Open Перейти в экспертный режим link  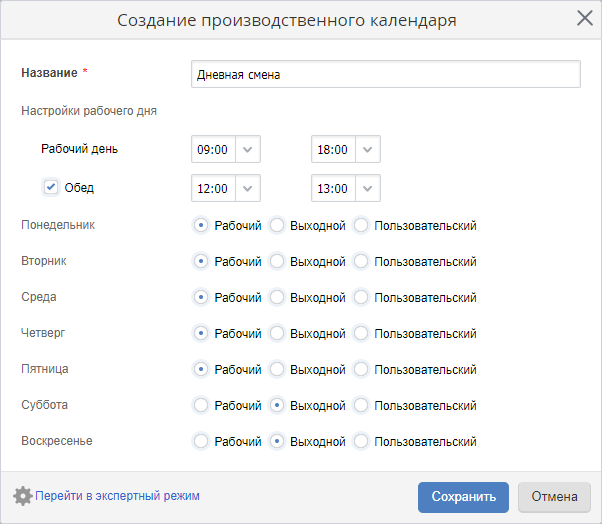pyautogui.click(x=117, y=496)
